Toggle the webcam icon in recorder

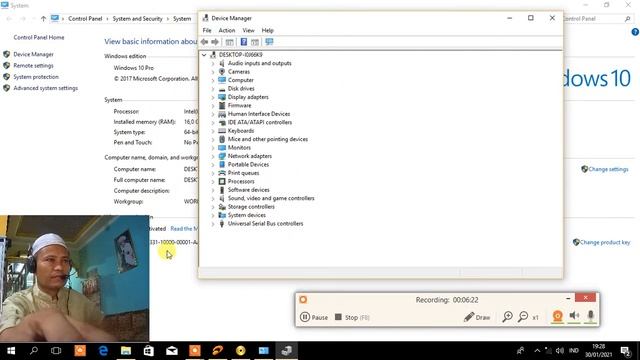click(558, 316)
